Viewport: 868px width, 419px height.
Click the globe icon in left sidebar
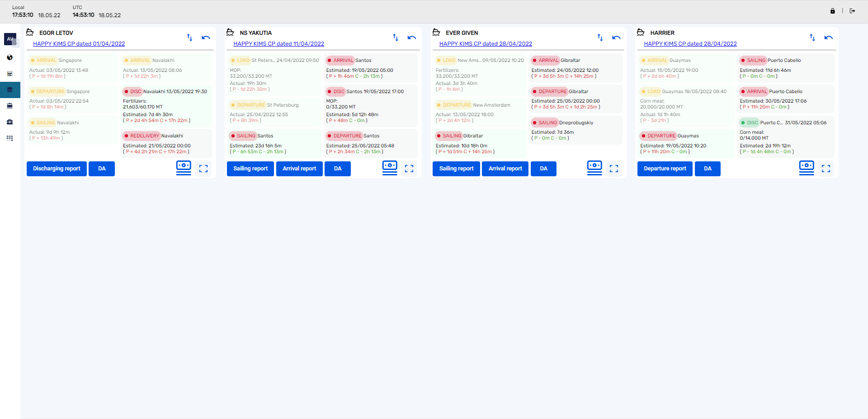[x=10, y=57]
